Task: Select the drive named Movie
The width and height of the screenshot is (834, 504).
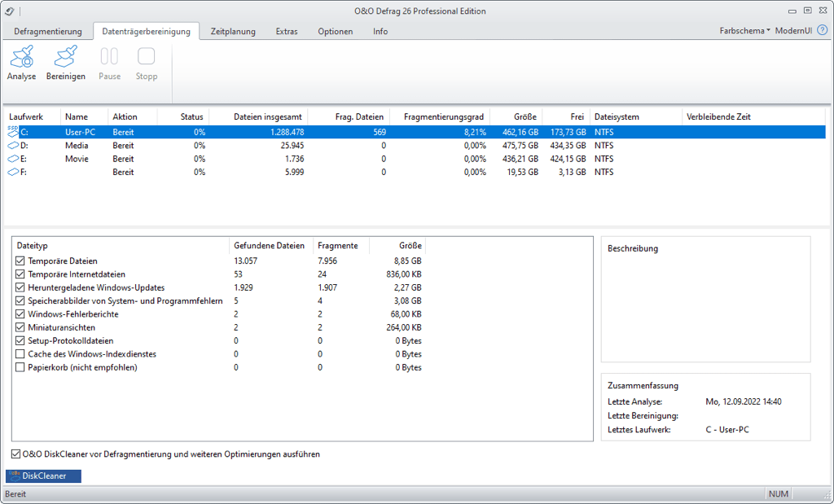Action: tap(77, 159)
